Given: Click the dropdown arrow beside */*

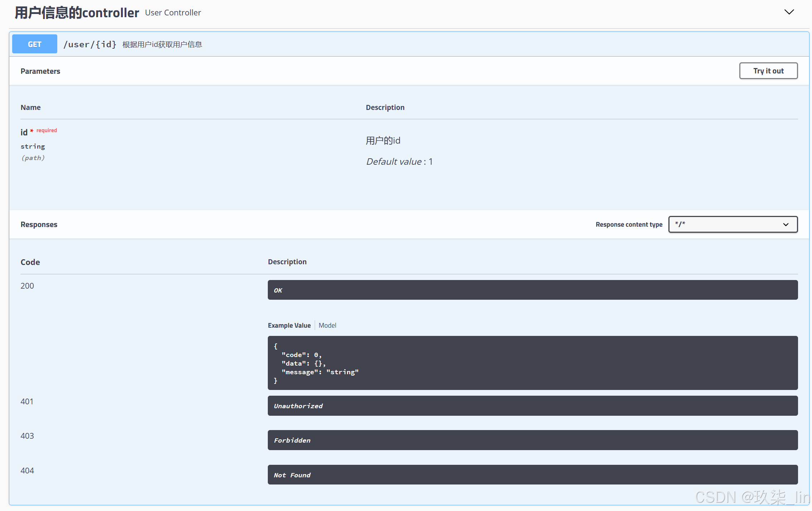Looking at the screenshot, I should pos(786,225).
